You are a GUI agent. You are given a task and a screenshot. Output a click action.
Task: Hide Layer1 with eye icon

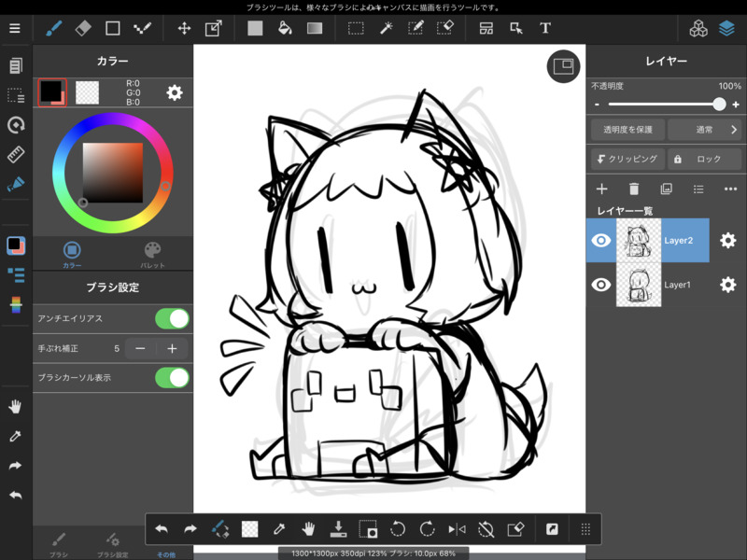(x=600, y=285)
